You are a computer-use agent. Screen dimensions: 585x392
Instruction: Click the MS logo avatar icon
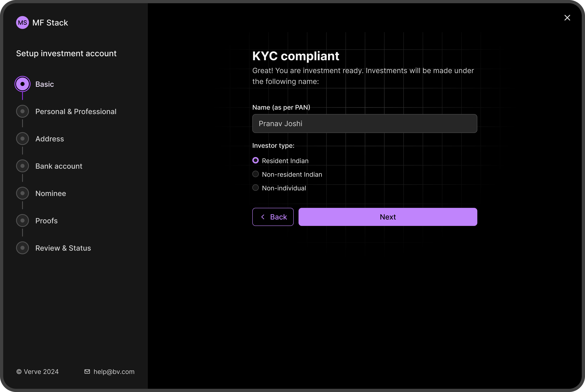(22, 22)
